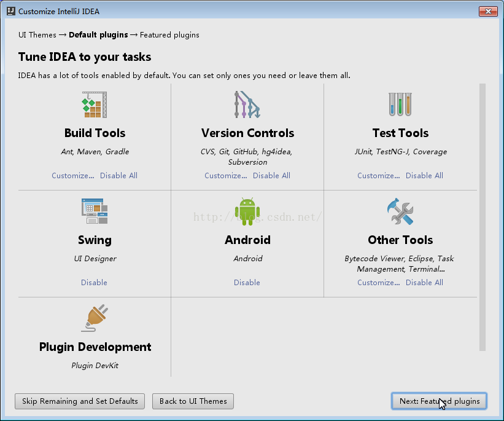
Task: Proceed to Next: Featured plugins
Action: (x=439, y=401)
